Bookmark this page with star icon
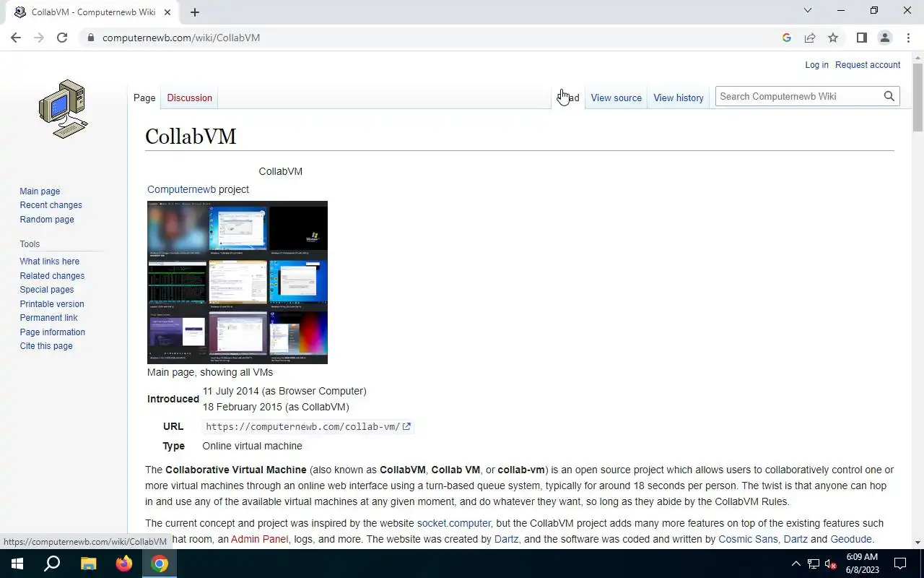 [833, 38]
